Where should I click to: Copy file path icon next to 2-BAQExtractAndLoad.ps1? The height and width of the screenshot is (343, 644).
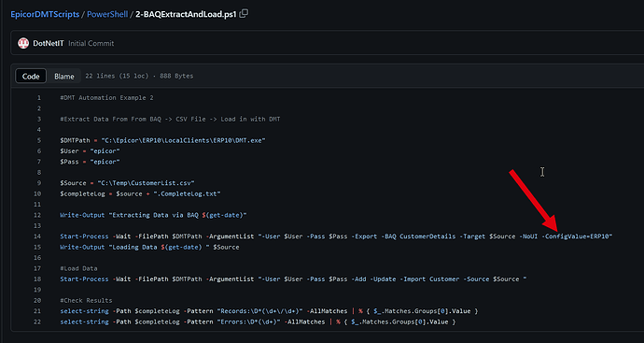244,14
